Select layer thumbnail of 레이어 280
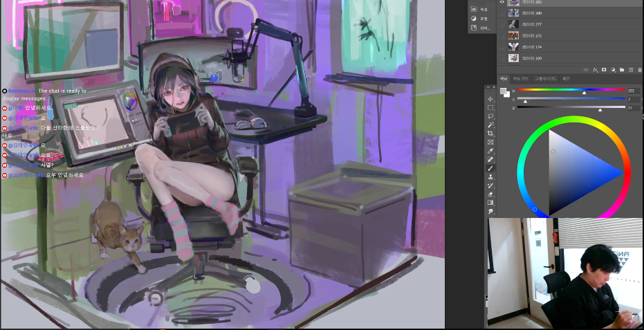The image size is (644, 330). 513,13
